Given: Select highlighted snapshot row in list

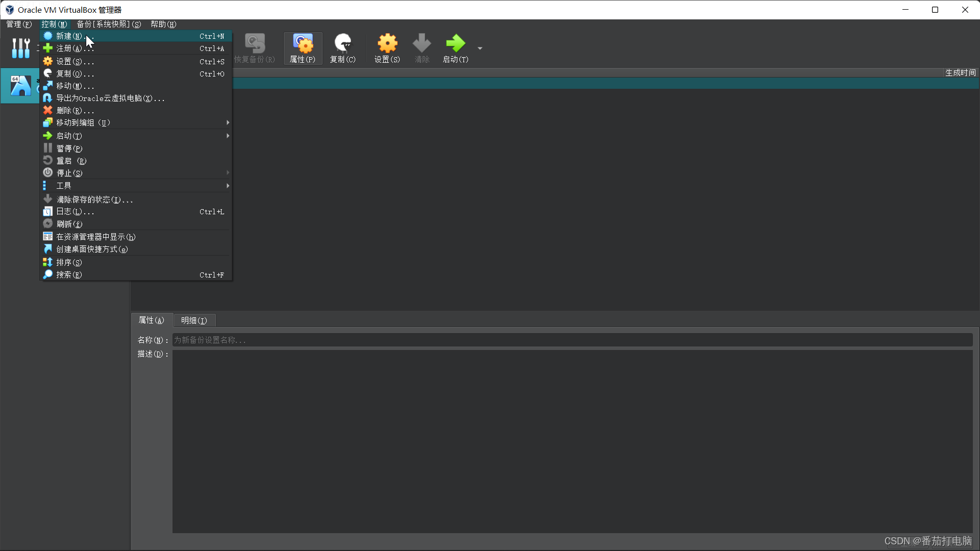Looking at the screenshot, I should point(605,84).
